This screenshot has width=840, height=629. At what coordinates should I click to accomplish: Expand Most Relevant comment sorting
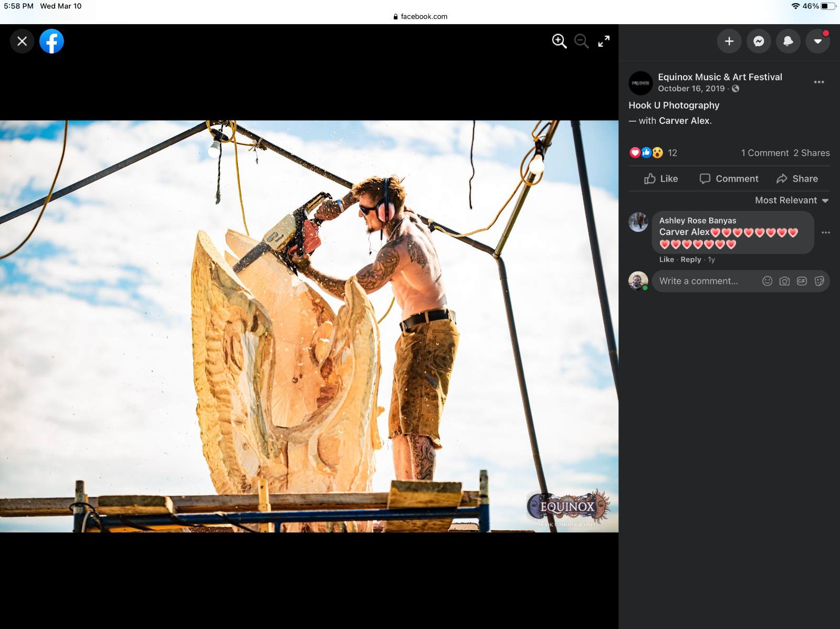(x=791, y=200)
